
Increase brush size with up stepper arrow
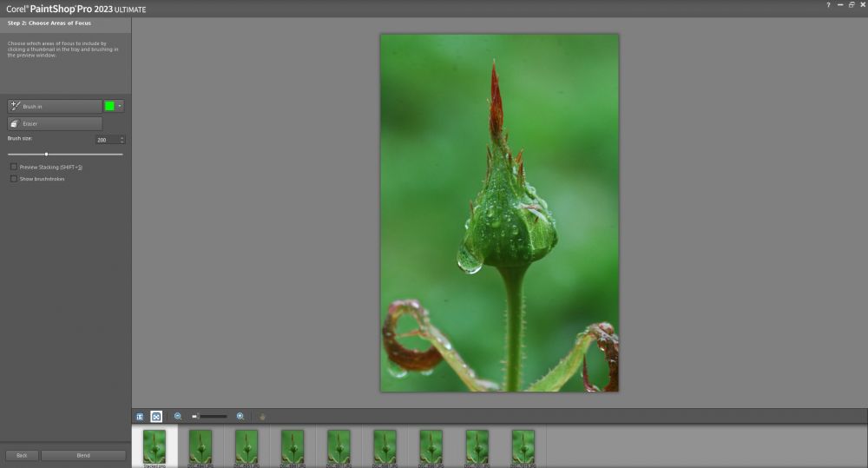tap(122, 137)
